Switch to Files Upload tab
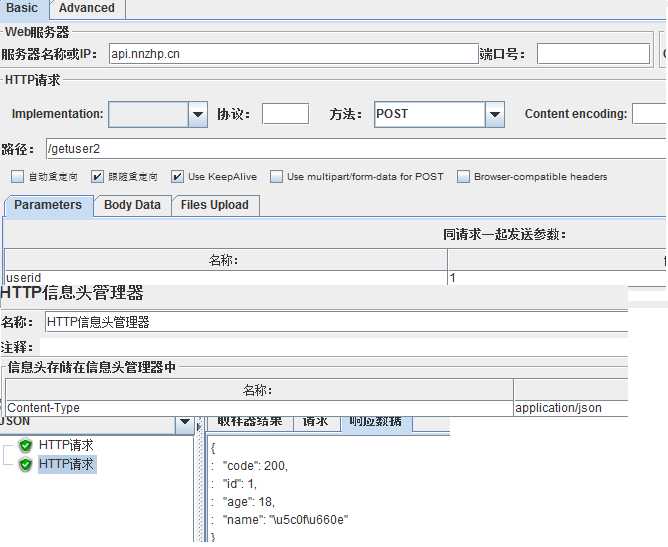This screenshot has height=547, width=668. [x=215, y=205]
